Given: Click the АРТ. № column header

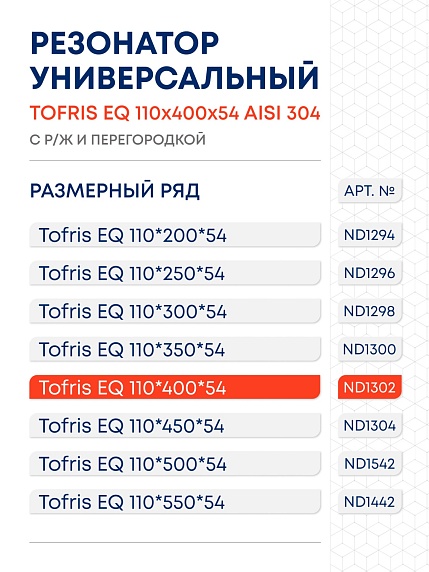Looking at the screenshot, I should [370, 190].
